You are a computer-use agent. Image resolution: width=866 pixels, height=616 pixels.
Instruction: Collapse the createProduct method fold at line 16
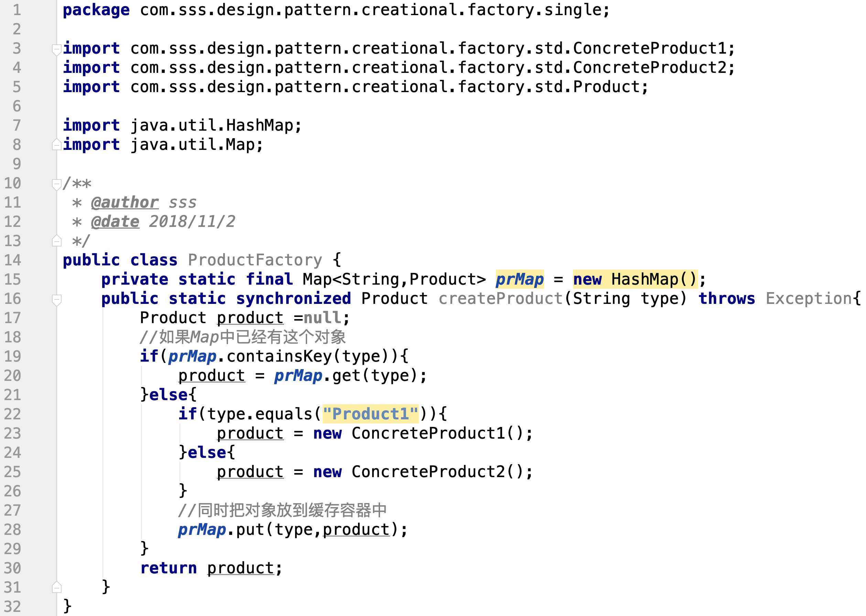coord(56,300)
